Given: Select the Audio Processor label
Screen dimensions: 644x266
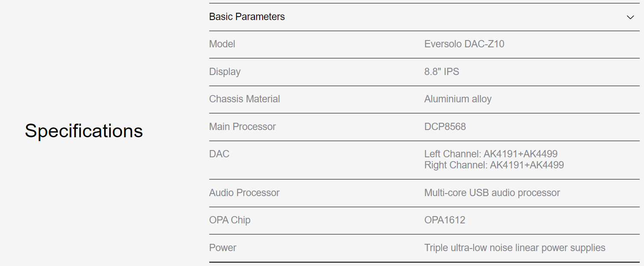Looking at the screenshot, I should pos(244,193).
